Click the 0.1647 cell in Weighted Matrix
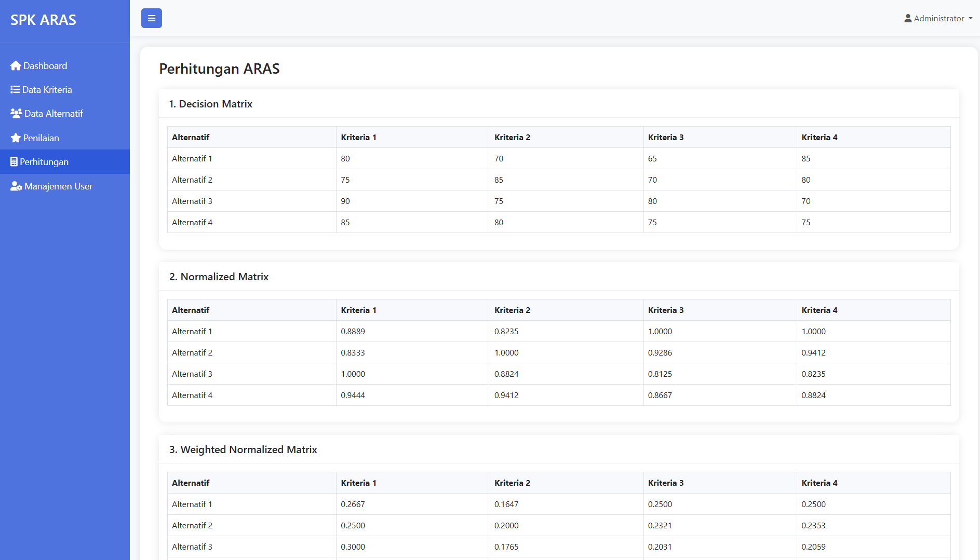Screen dimensions: 980x560 coord(567,504)
